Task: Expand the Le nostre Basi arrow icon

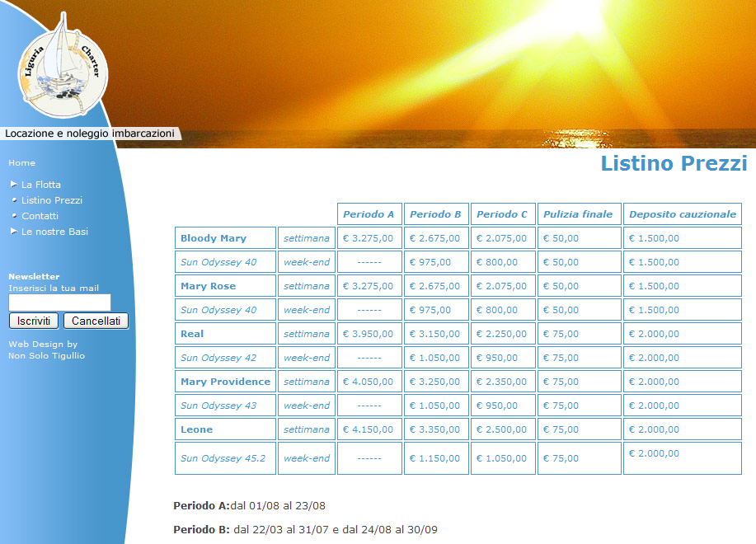Action: [14, 232]
